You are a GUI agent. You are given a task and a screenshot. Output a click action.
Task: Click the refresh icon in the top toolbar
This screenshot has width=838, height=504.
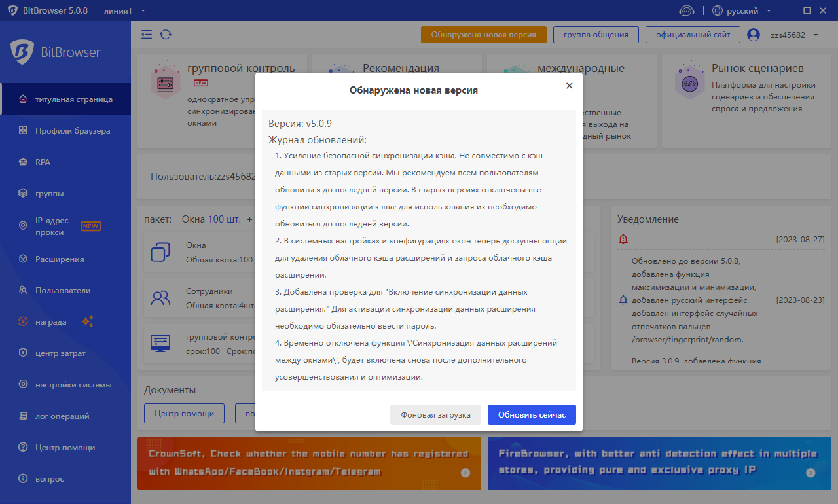point(166,35)
